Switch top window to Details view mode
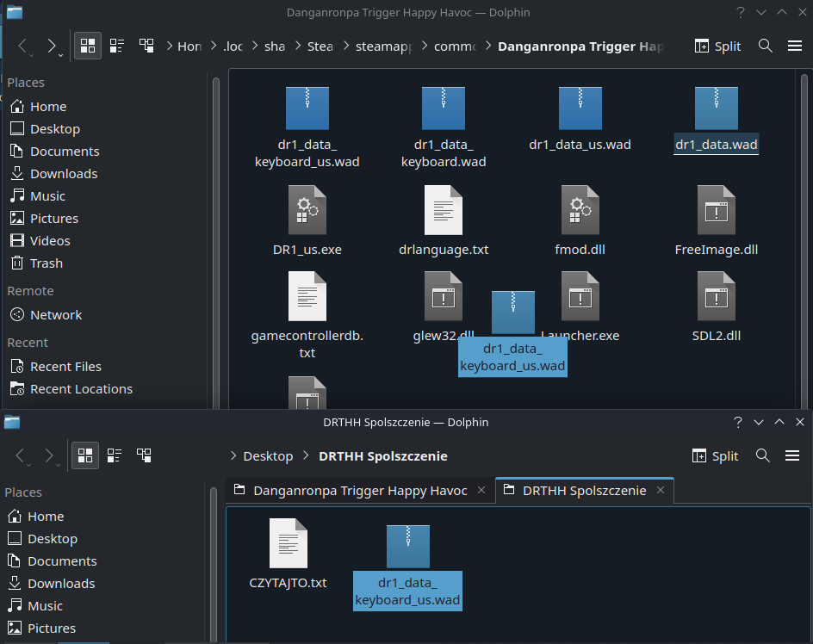 click(x=146, y=46)
